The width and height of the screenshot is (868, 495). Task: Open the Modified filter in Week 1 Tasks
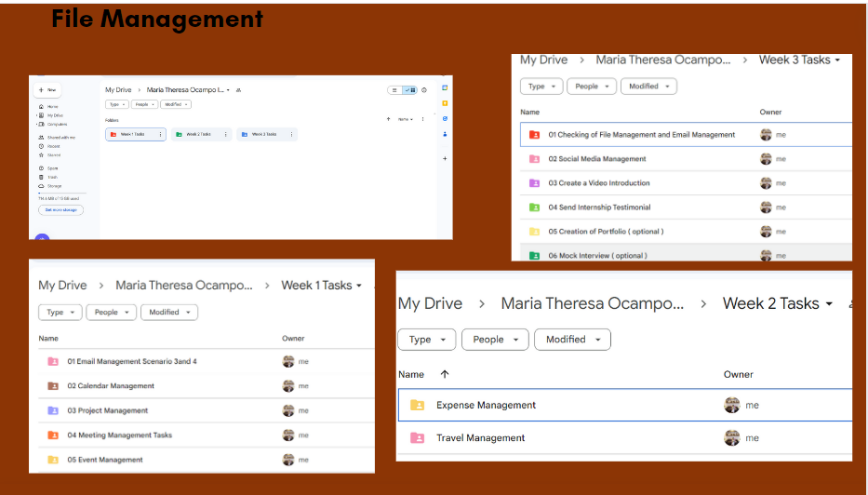pos(169,313)
